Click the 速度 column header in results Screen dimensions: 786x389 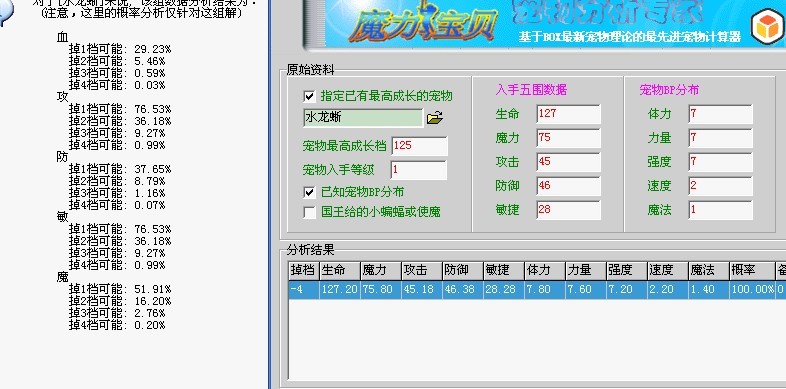click(x=669, y=271)
